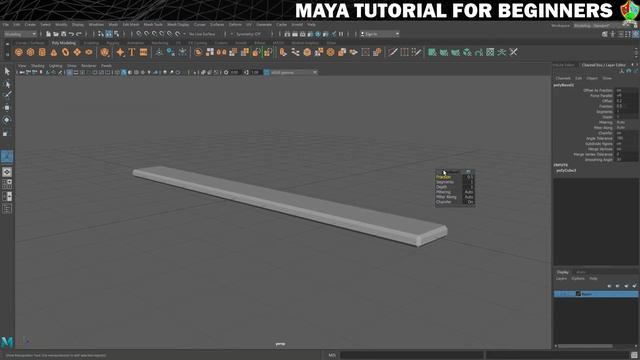Open the Modeling menu set dropdown

point(20,34)
